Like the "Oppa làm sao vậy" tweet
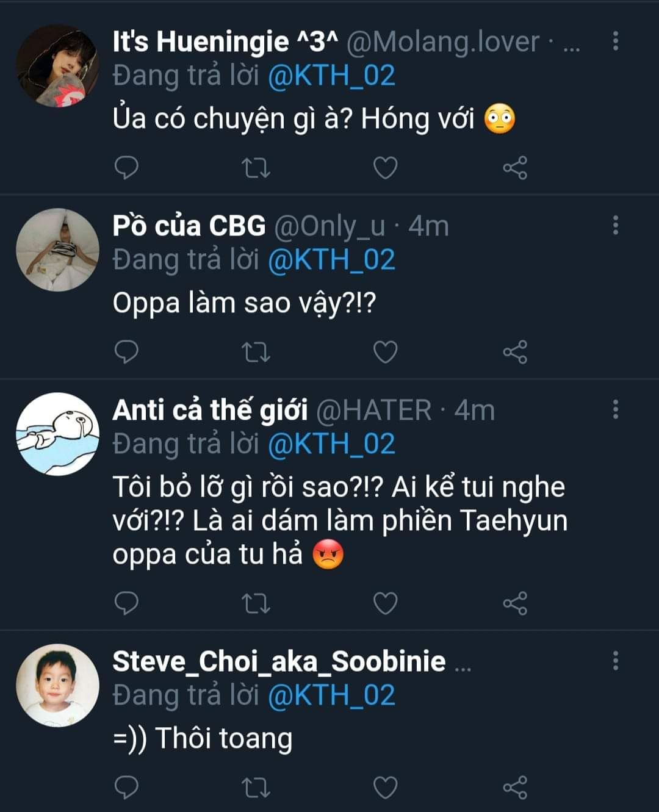The height and width of the screenshot is (812, 659). click(385, 352)
